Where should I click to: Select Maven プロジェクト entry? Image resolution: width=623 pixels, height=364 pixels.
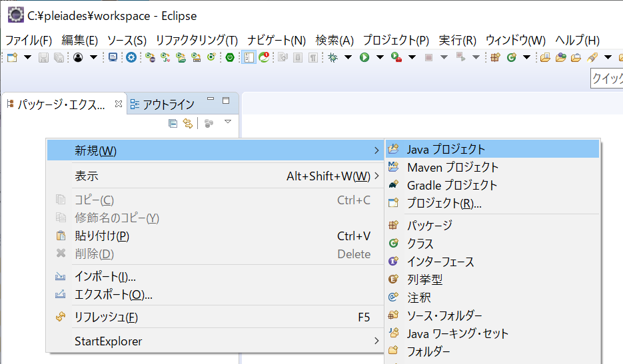coord(492,167)
